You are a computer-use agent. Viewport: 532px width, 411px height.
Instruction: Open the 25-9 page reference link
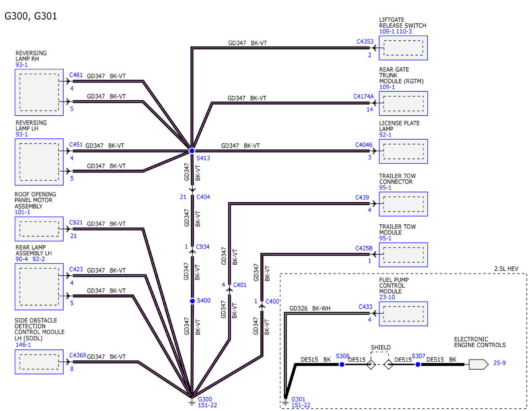500,363
